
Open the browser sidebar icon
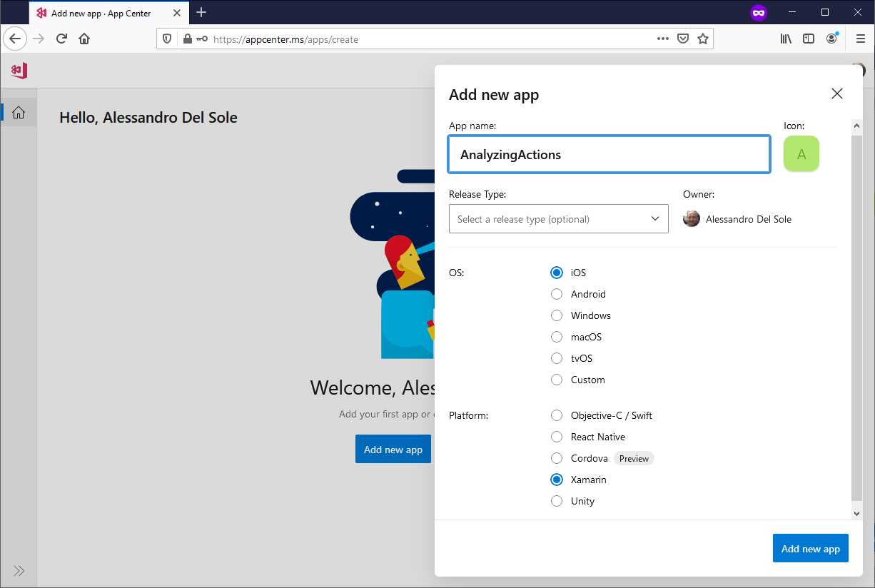tap(809, 39)
